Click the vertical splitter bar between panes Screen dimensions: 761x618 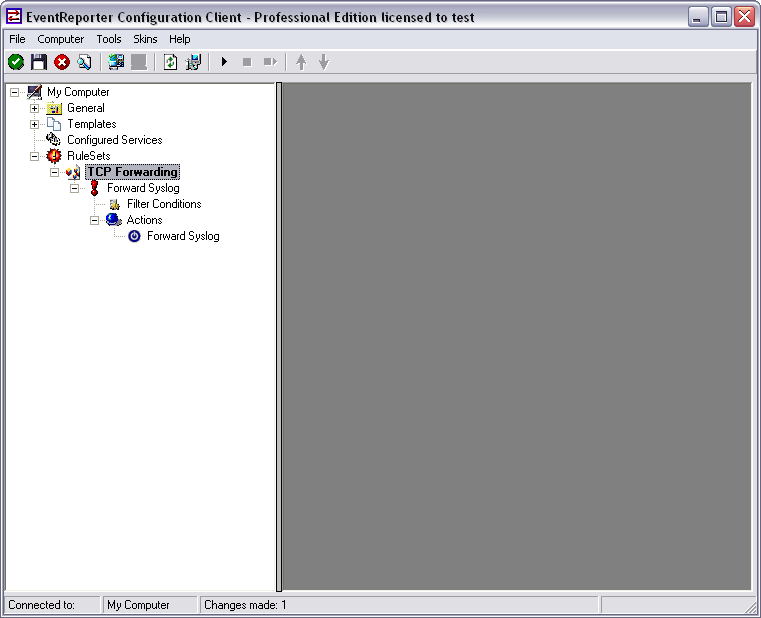[x=279, y=337]
